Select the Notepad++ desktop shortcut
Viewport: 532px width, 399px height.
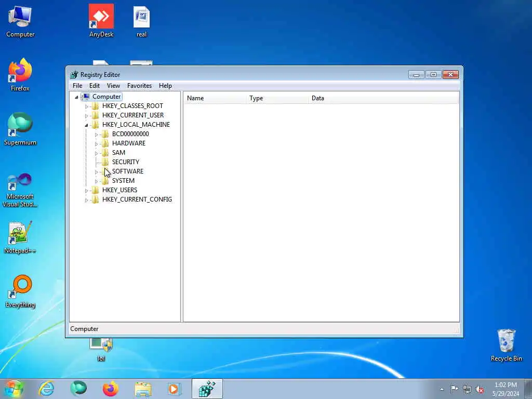point(20,237)
